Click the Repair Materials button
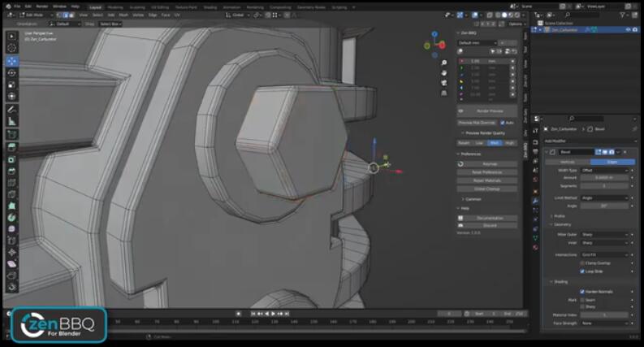The width and height of the screenshot is (644, 347). point(487,180)
